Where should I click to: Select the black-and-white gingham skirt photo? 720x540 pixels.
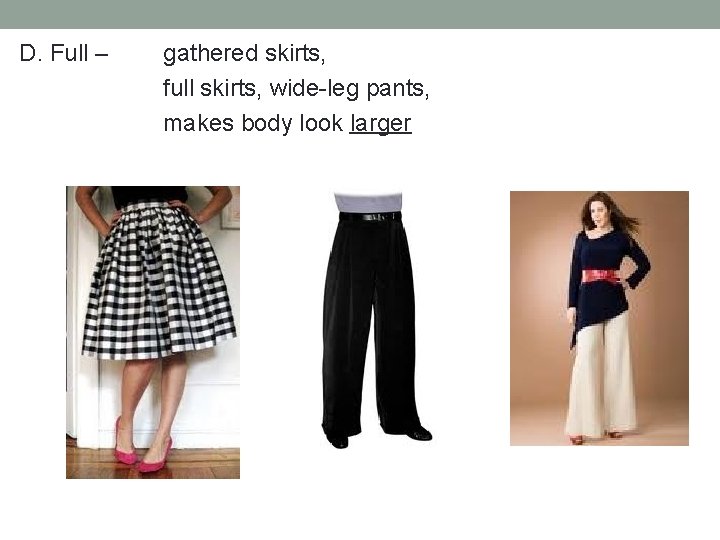pos(153,332)
